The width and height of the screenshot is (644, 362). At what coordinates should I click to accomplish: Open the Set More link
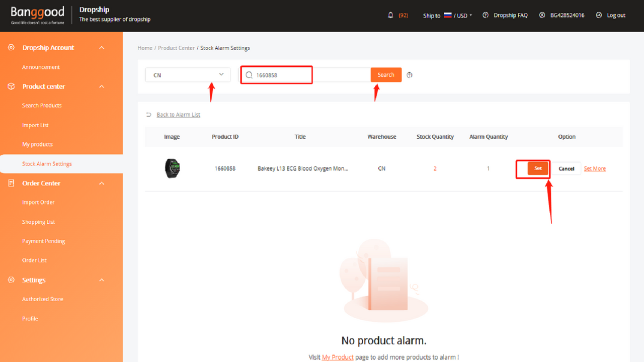pos(595,169)
